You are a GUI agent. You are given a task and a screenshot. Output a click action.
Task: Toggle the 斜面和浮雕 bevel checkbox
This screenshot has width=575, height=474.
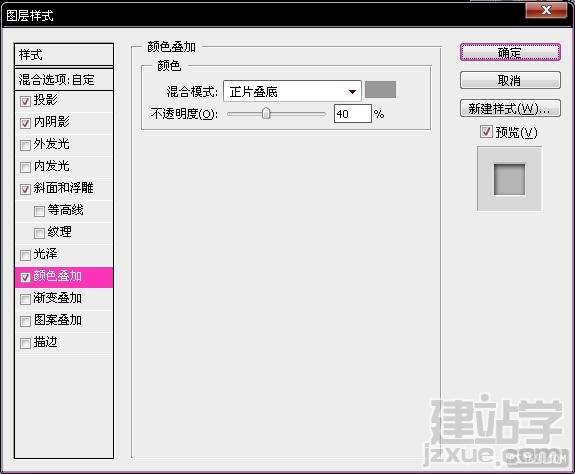tap(25, 190)
